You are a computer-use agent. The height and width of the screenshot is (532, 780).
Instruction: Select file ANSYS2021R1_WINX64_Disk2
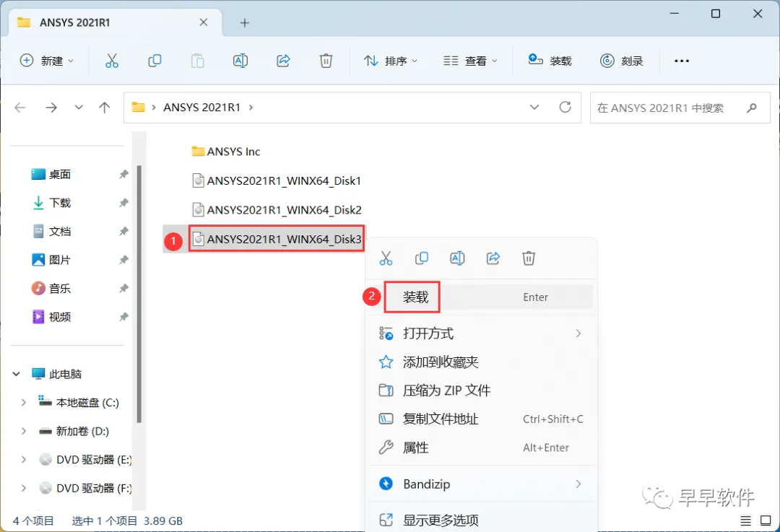[277, 210]
